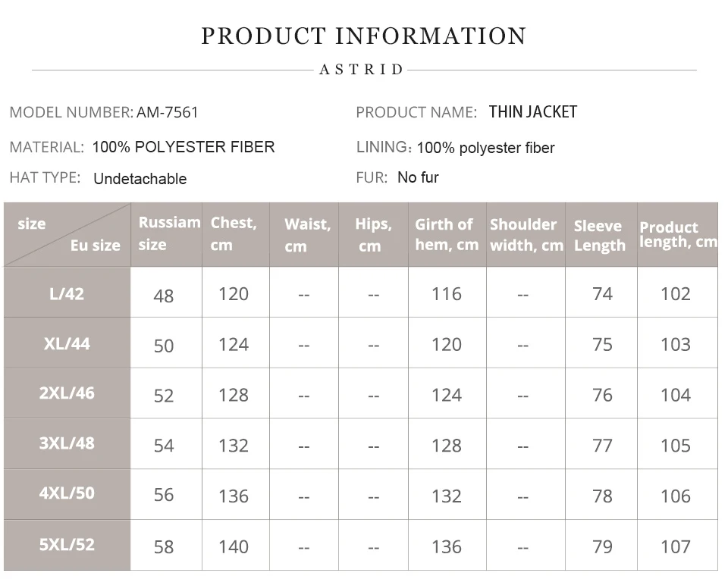Choose the 2XL/46 size row label
Image resolution: width=728 pixels, height=579 pixels.
tap(67, 393)
